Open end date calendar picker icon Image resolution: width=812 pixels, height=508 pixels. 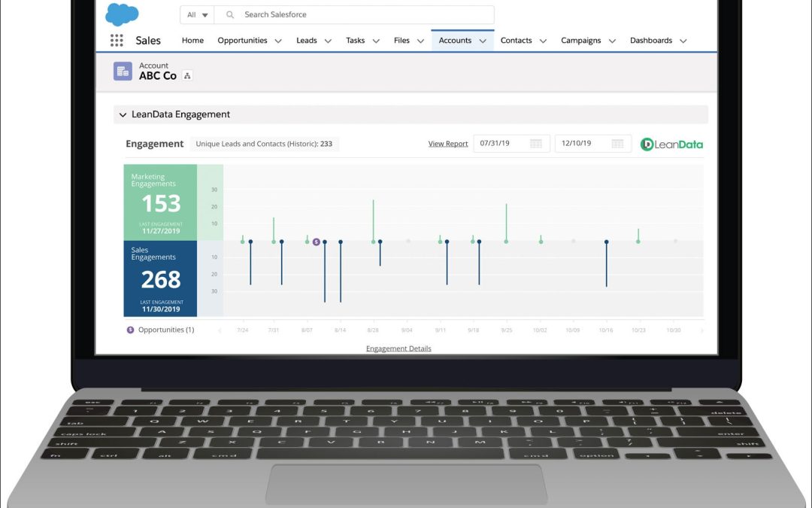pyautogui.click(x=617, y=144)
